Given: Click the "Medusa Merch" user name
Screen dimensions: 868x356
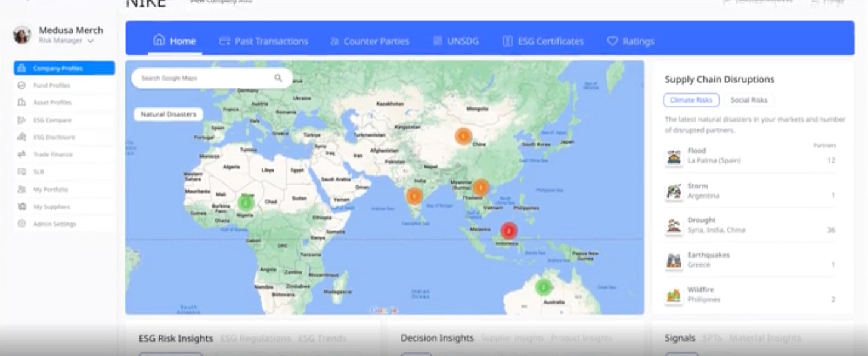Looking at the screenshot, I should pos(71,30).
